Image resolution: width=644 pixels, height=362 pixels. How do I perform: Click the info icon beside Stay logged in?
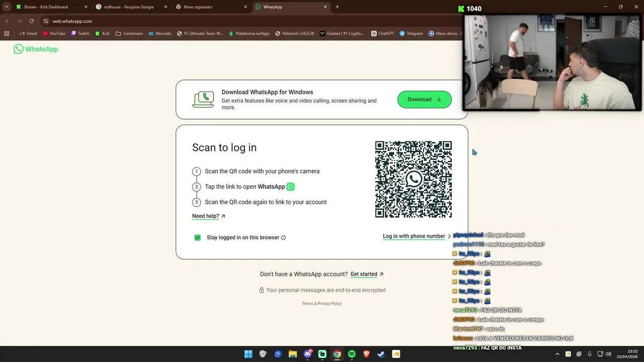(283, 238)
